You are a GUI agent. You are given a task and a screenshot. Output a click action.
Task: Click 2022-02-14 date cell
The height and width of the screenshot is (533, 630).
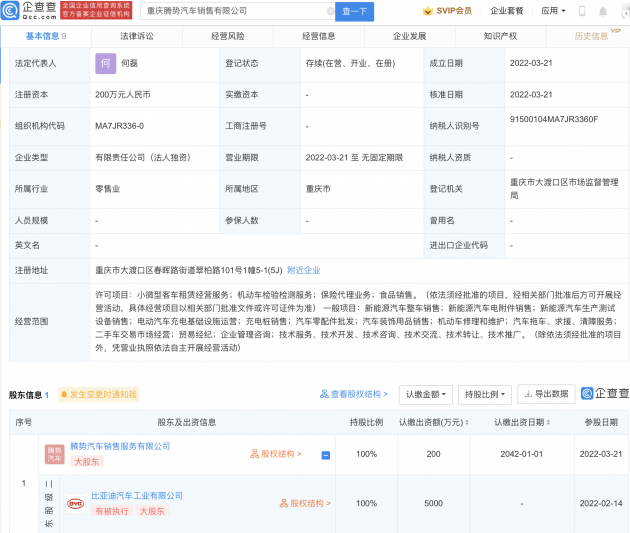601,503
